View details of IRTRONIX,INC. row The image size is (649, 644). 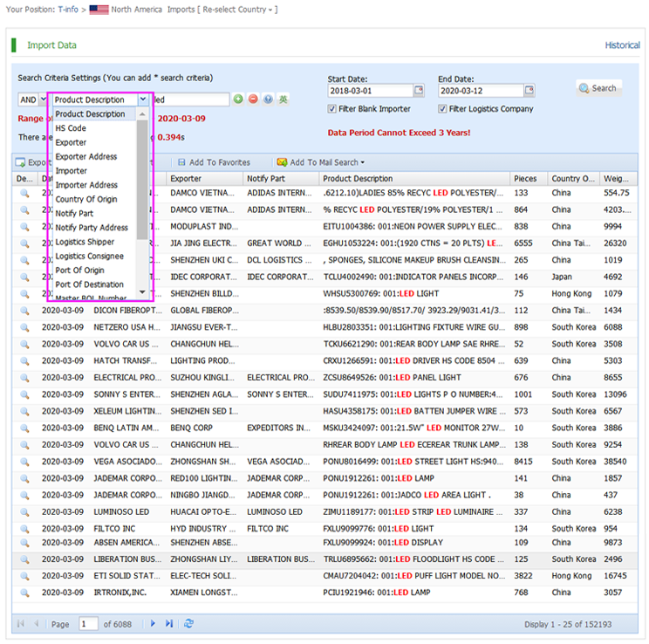point(24,593)
